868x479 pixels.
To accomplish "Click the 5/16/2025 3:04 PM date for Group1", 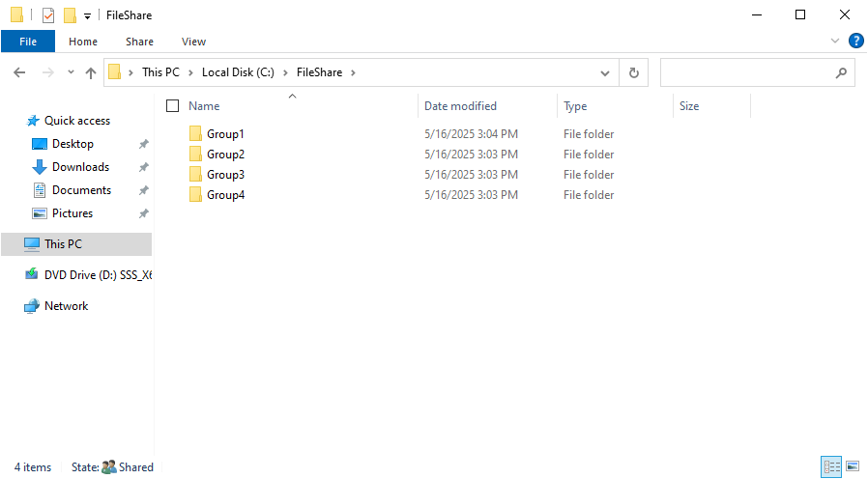I will click(471, 134).
